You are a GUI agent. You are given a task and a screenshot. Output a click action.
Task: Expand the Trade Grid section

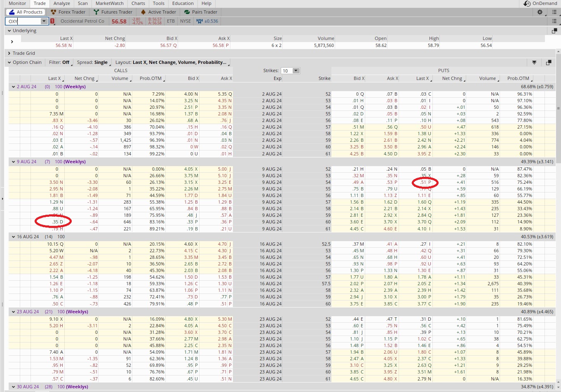tap(9, 53)
